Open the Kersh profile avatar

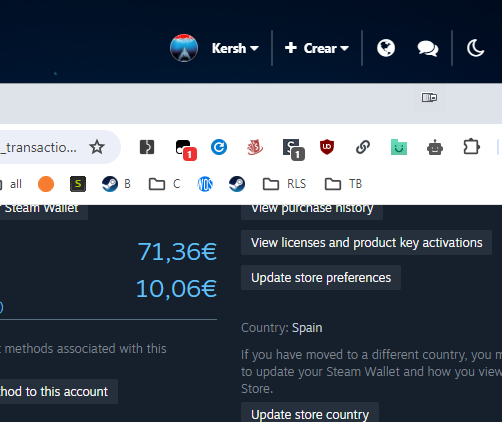[184, 48]
